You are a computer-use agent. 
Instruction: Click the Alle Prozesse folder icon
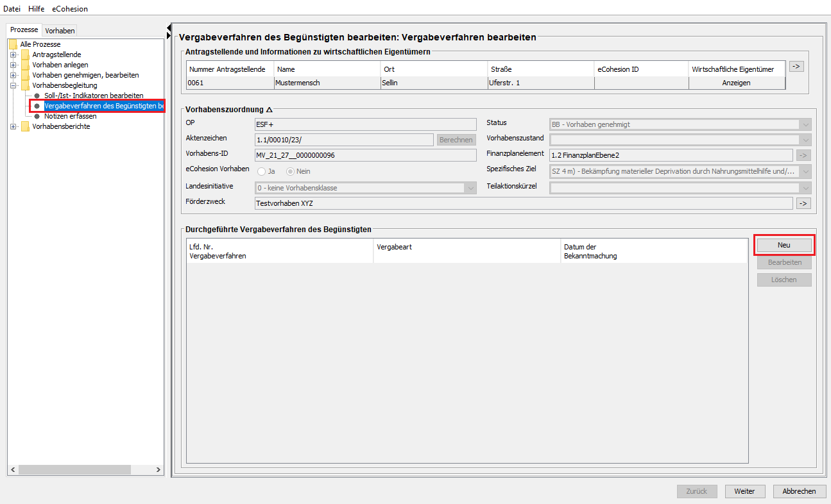coord(13,44)
